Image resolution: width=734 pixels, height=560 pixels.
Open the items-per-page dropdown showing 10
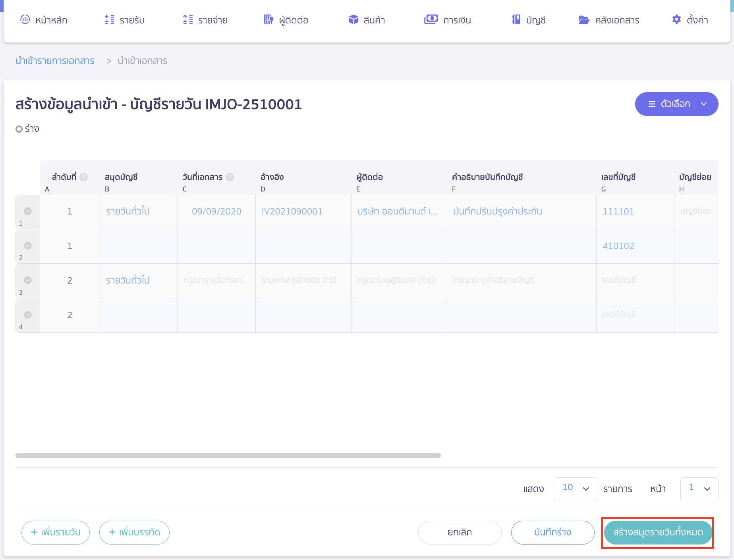[x=575, y=489]
